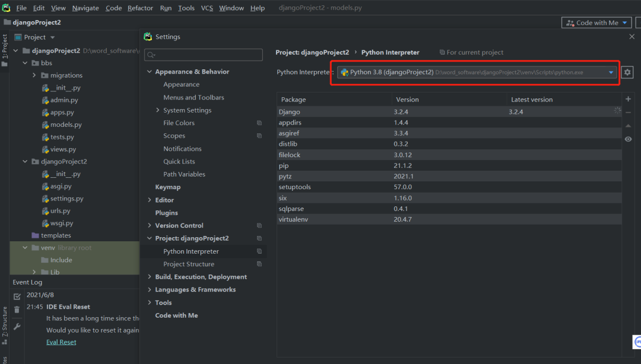Viewport: 641px width, 364px height.
Task: Click the Event Log mark-as-read checkmark icon
Action: [17, 296]
